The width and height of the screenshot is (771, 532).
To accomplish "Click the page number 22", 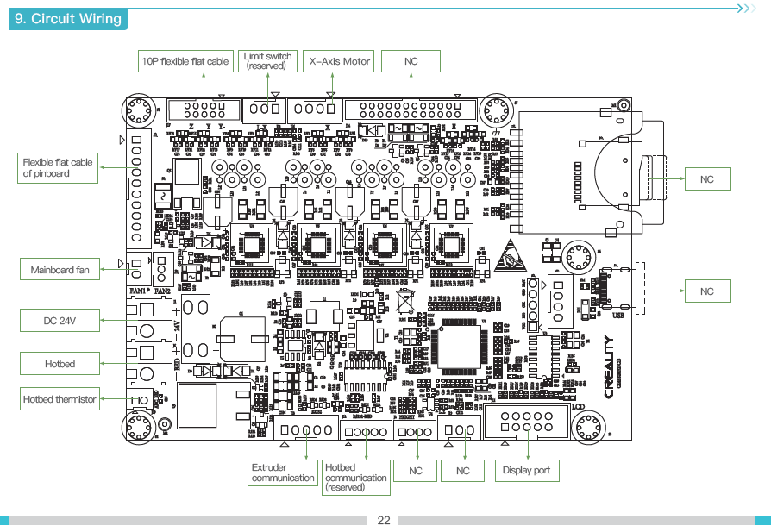I will [x=384, y=520].
